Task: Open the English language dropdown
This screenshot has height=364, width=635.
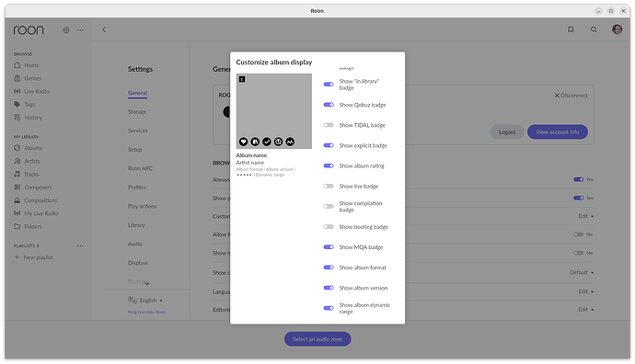Action: coord(145,300)
